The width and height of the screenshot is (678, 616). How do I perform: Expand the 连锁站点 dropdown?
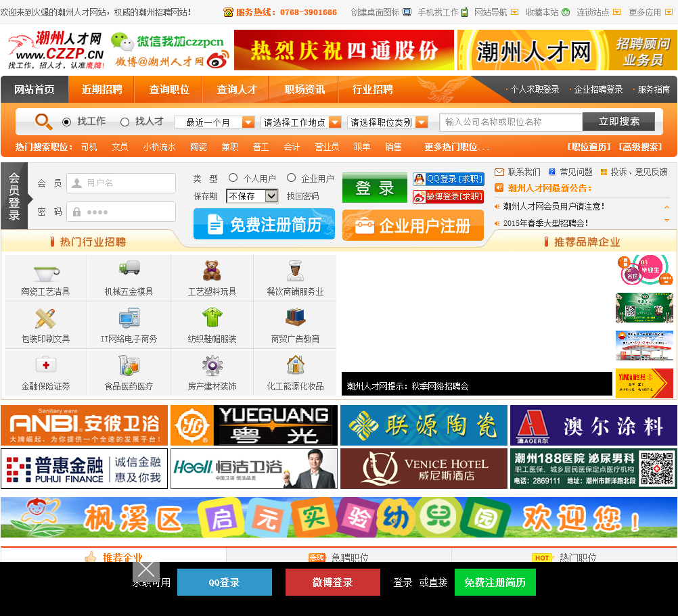click(617, 12)
